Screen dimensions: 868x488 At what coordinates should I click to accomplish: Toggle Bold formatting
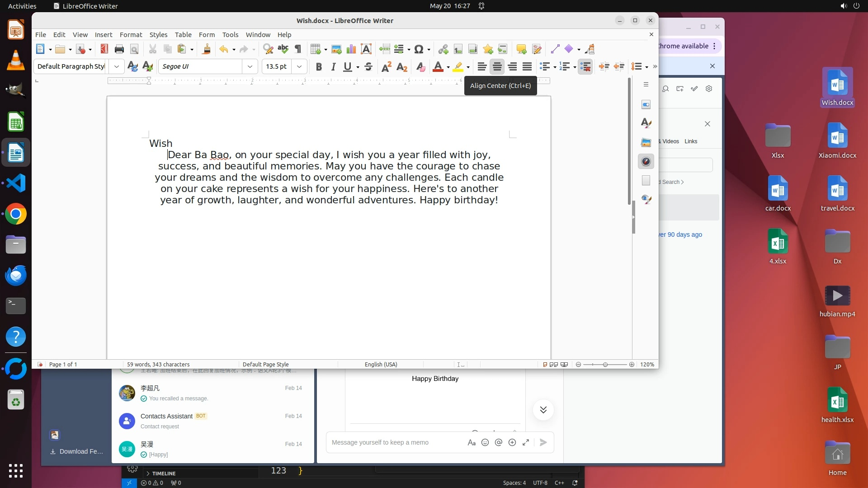(x=319, y=67)
